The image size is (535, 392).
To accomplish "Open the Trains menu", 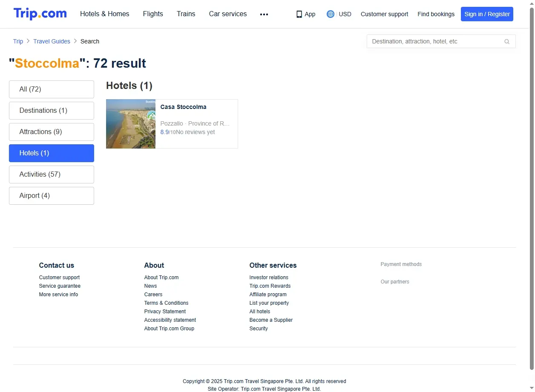I will click(186, 14).
